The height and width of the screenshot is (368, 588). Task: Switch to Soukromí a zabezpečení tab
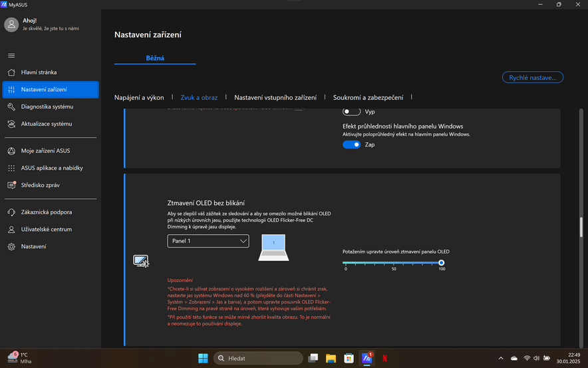[368, 98]
